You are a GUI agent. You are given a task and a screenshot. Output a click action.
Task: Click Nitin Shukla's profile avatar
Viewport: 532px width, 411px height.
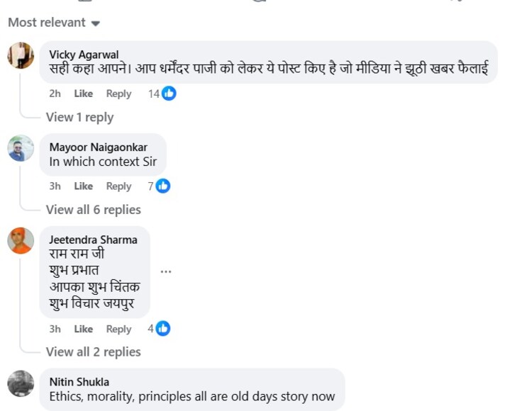(21, 383)
